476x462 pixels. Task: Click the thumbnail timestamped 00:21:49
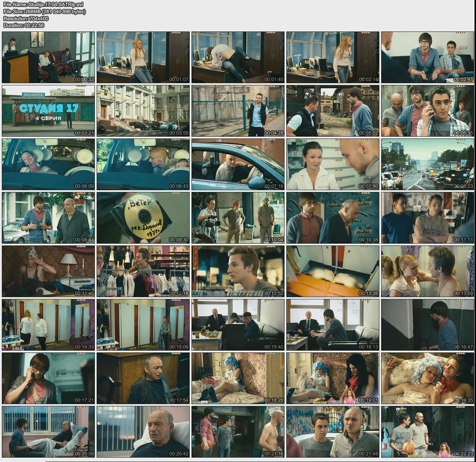point(333,432)
